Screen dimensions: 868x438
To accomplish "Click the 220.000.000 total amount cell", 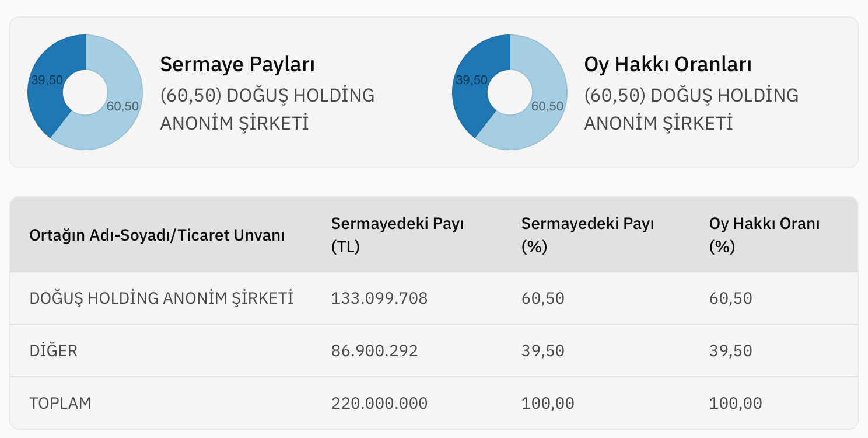I will click(x=379, y=404).
